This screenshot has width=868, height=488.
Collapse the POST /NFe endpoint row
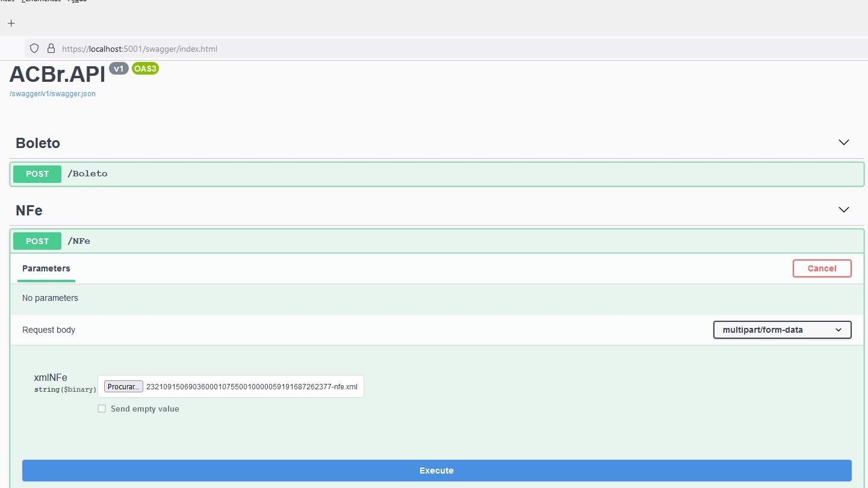pyautogui.click(x=437, y=241)
